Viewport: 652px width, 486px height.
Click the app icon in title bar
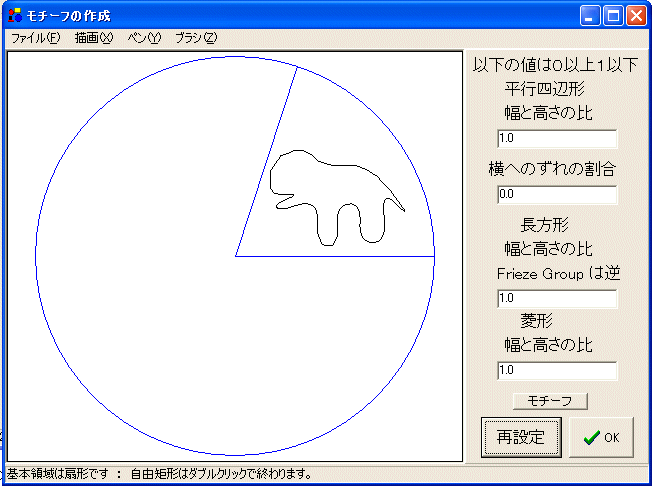[x=15, y=15]
